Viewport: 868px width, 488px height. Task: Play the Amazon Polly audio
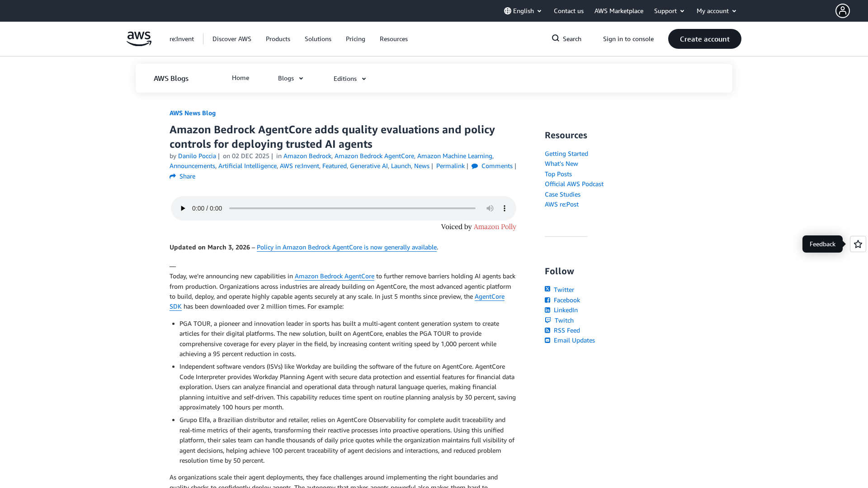(183, 208)
